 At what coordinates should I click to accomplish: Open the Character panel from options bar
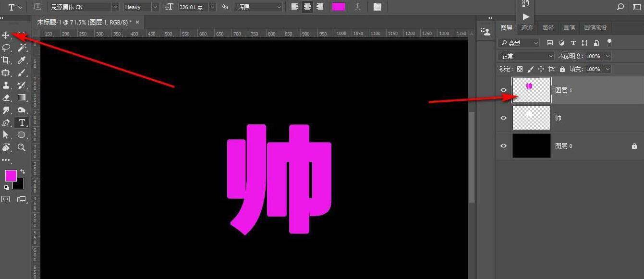pos(377,7)
